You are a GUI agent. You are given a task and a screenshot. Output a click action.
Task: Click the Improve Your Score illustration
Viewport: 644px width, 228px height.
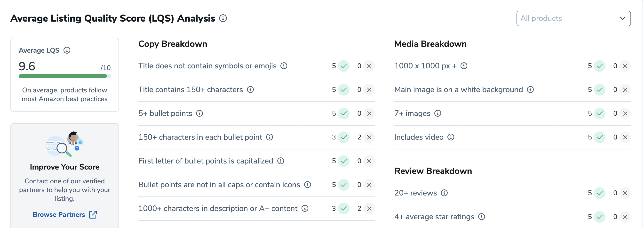pos(64,144)
